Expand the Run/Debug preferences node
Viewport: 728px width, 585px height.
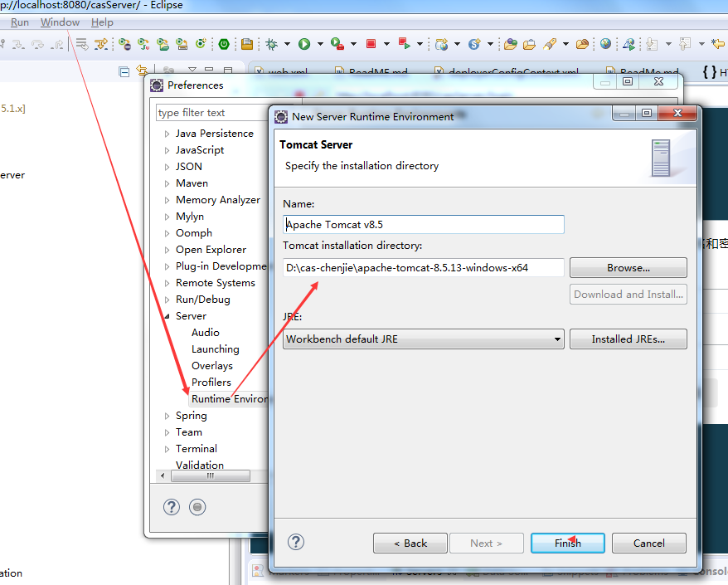coord(167,300)
